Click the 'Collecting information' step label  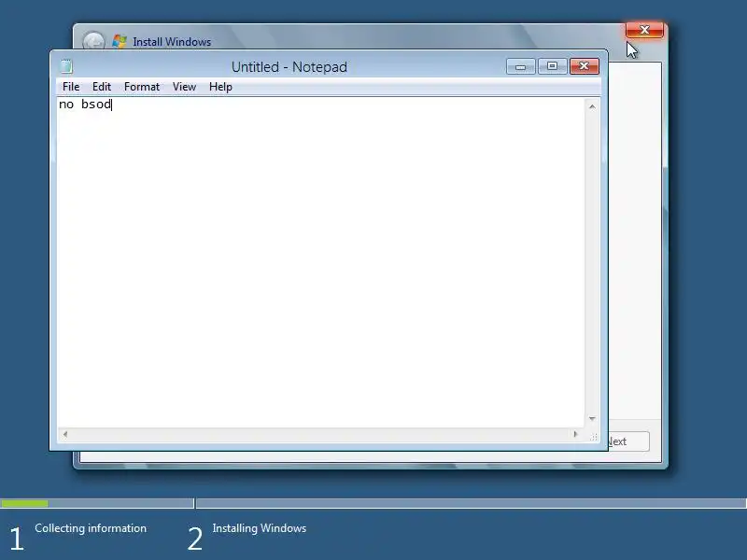click(x=91, y=528)
